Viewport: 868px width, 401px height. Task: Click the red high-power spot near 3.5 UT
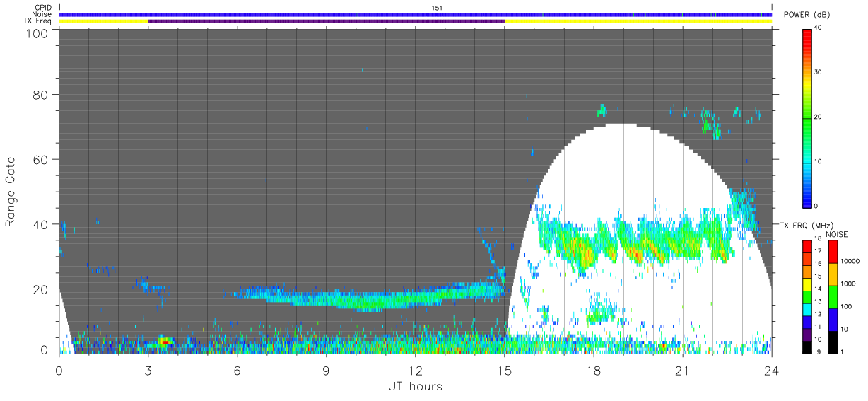click(x=165, y=342)
